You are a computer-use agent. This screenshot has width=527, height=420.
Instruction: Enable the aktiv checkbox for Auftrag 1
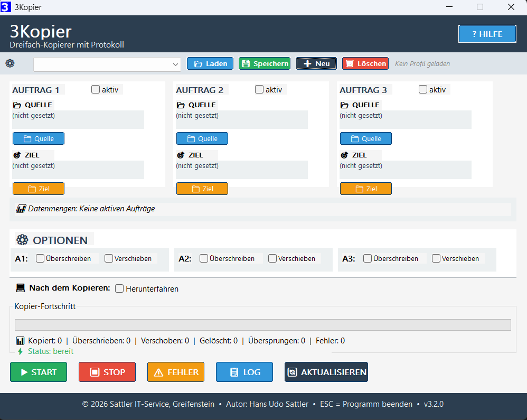96,90
